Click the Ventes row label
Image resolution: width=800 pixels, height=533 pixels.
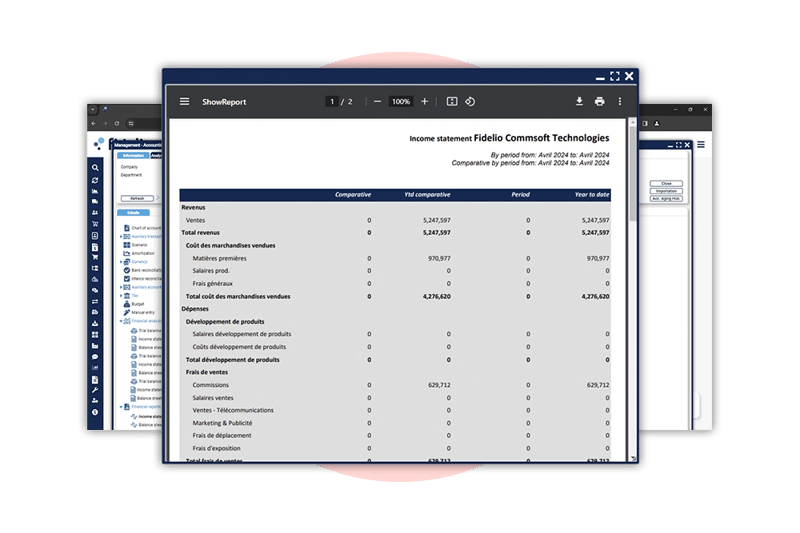195,220
